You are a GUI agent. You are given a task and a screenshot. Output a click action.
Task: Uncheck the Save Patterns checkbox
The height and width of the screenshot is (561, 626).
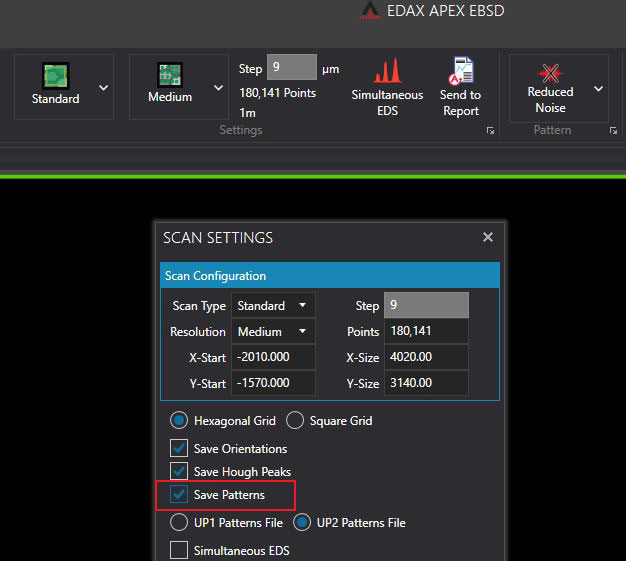click(179, 495)
